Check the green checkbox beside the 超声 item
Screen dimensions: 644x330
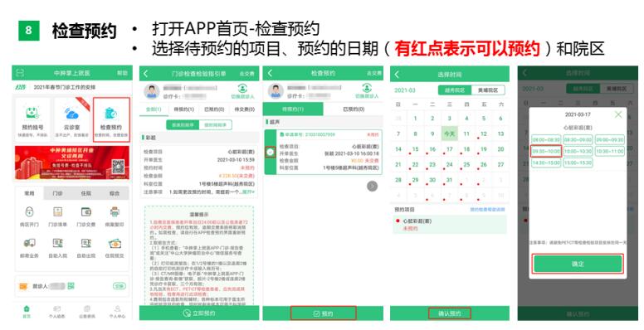pos(270,152)
